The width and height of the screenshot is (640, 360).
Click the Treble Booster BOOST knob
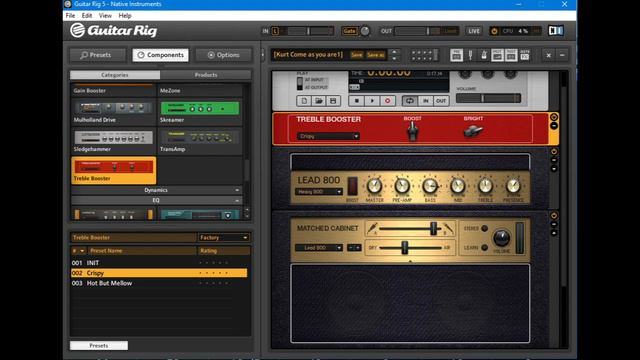pyautogui.click(x=412, y=132)
